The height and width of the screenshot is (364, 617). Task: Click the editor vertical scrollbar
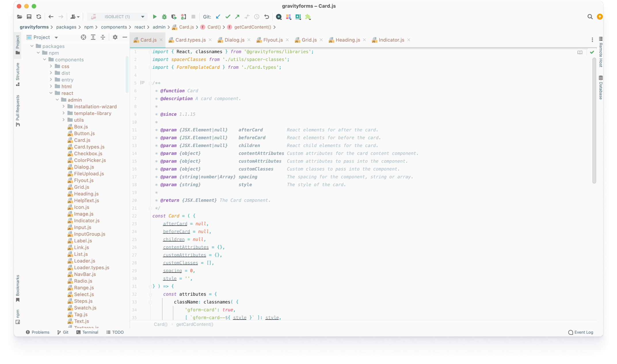click(x=594, y=121)
